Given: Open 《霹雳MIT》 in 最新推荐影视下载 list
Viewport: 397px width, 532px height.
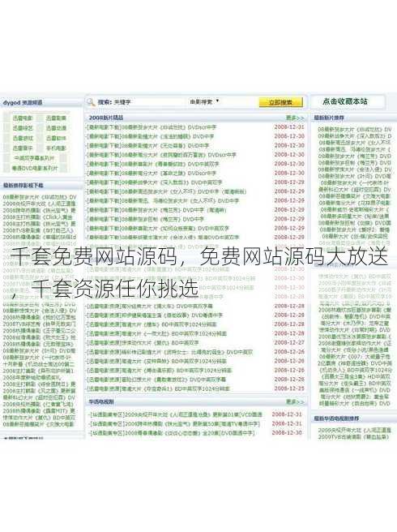Looking at the screenshot, I should tap(39, 411).
